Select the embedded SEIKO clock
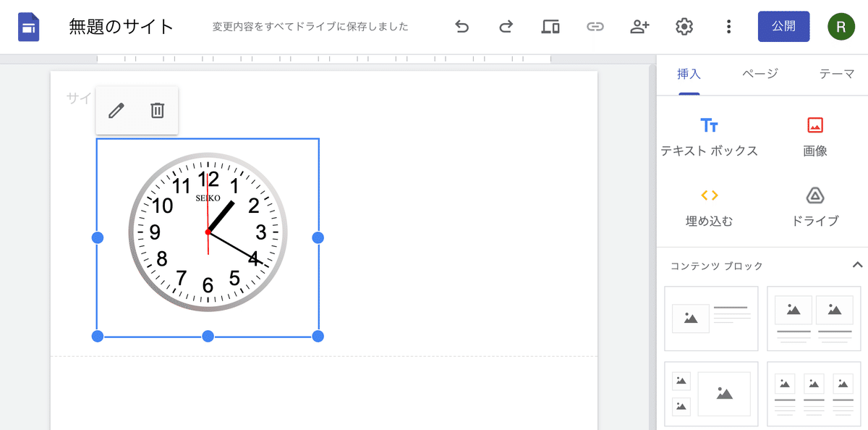The image size is (868, 430). coord(208,232)
